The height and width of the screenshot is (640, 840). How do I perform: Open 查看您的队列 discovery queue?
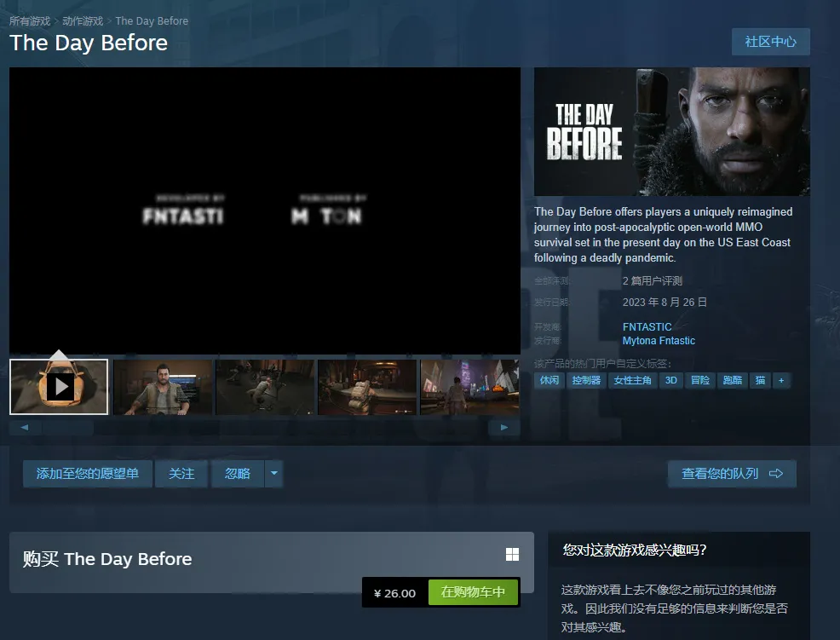732,474
